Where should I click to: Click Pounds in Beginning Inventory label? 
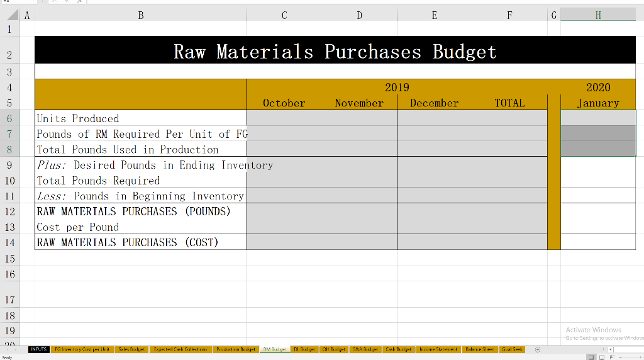[x=141, y=196]
